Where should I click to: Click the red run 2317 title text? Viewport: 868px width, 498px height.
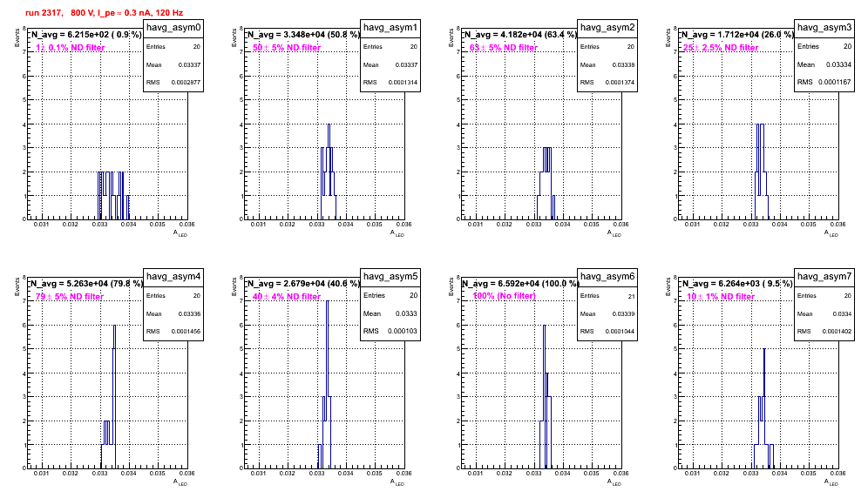[104, 12]
